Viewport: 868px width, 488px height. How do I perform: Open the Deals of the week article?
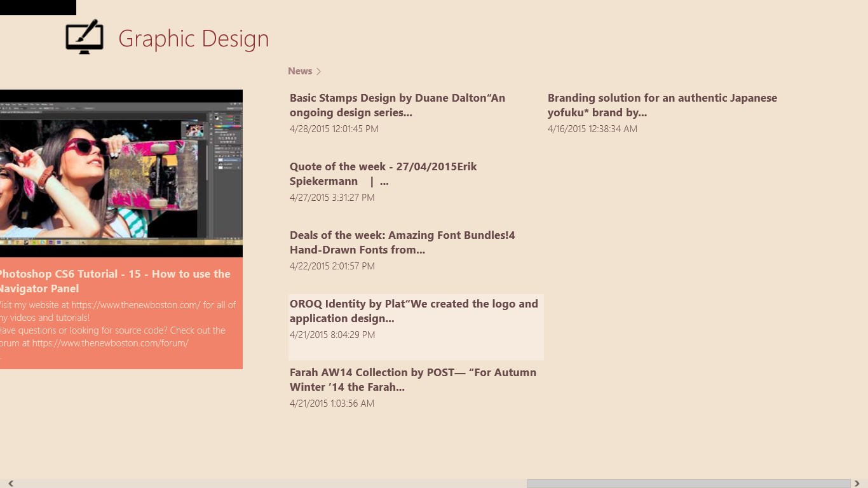pos(402,242)
